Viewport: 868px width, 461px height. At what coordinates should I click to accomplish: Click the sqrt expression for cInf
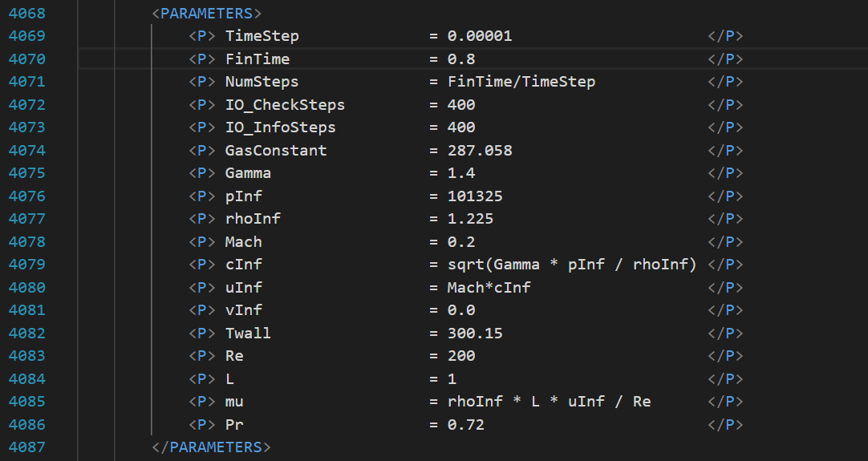pos(572,265)
